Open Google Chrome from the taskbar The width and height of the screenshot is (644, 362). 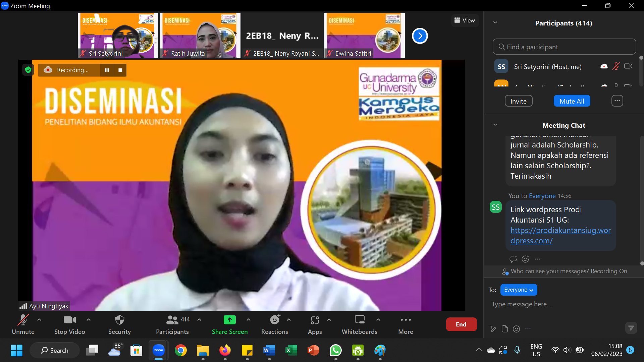[x=180, y=350]
